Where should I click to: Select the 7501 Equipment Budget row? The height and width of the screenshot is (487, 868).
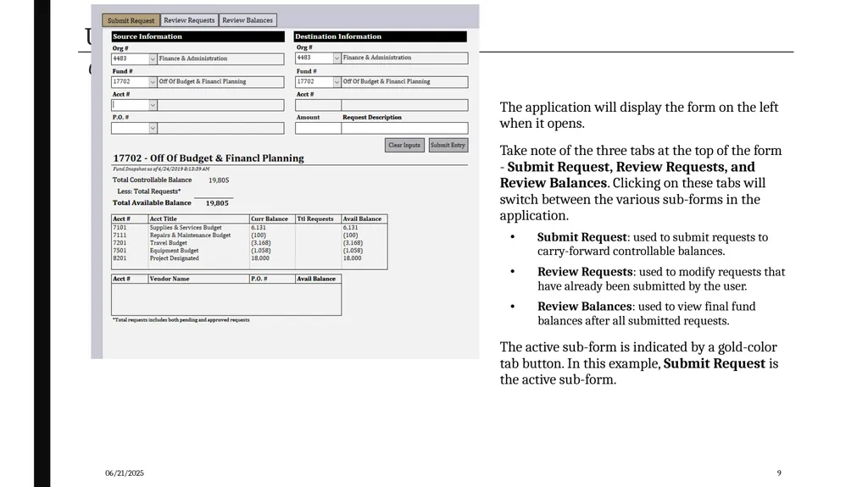click(x=249, y=251)
